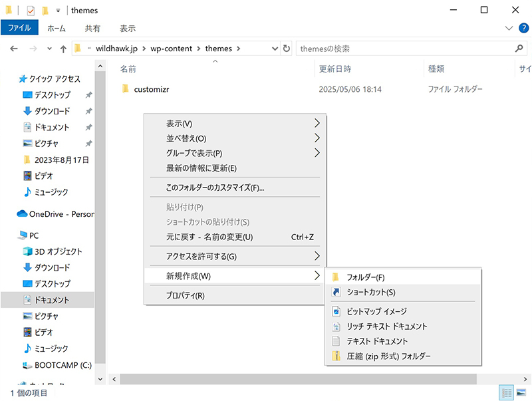Viewport: 532px width, 401px height.
Task: Switch to details view button
Action: tap(507, 393)
